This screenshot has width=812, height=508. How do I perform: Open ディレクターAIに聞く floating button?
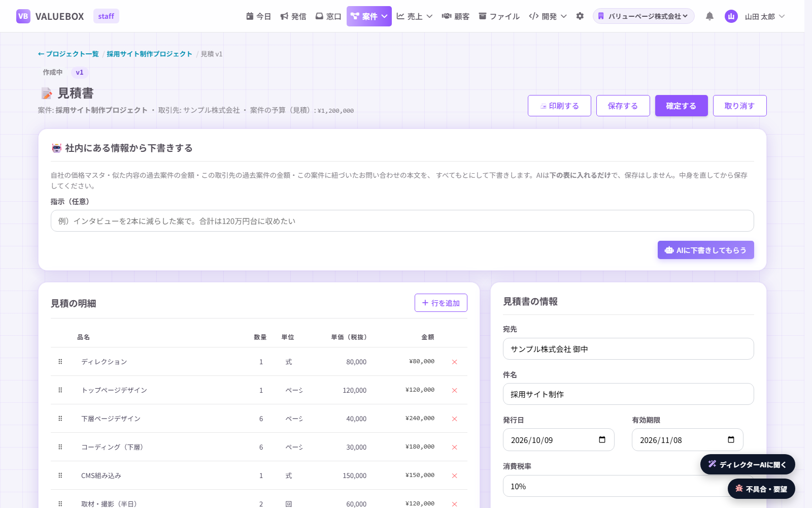tap(748, 464)
